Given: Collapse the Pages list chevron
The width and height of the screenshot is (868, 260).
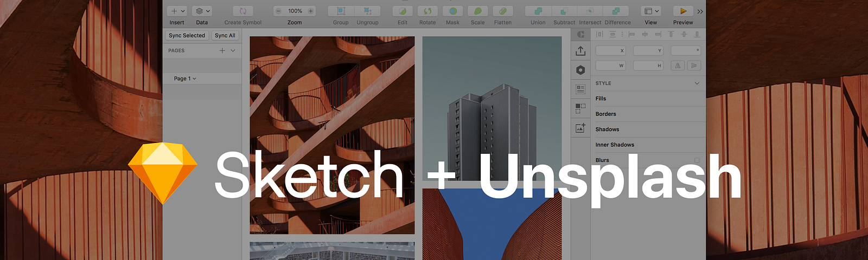Looking at the screenshot, I should (233, 50).
